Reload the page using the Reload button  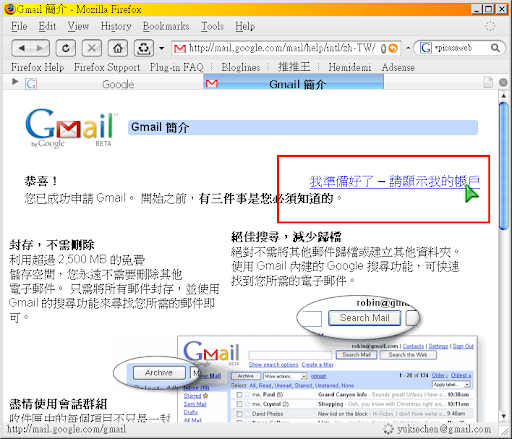tap(66, 48)
